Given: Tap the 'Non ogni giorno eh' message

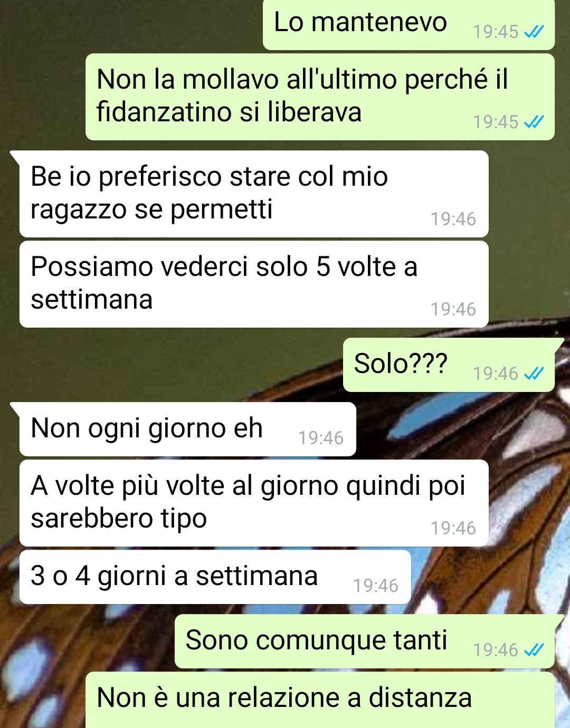Looking at the screenshot, I should point(187,429).
